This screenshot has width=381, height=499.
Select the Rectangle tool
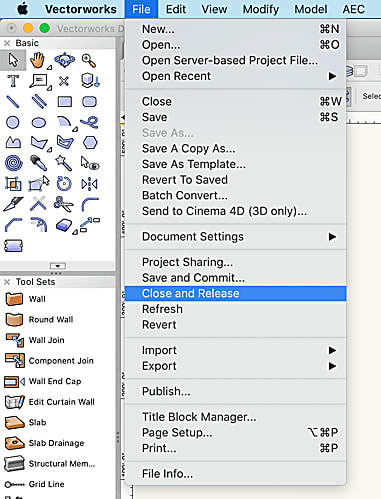(64, 101)
